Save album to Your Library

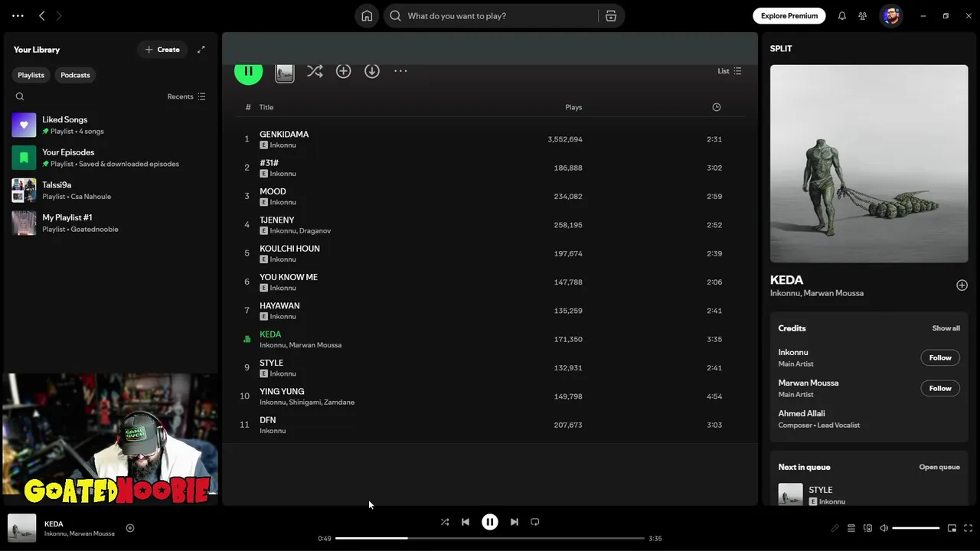(344, 71)
